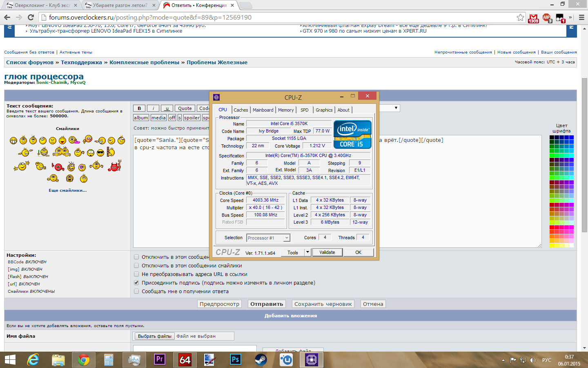Image resolution: width=588 pixels, height=368 pixels.
Task: Insert the smiley banging head on wall
Action: pos(110,152)
